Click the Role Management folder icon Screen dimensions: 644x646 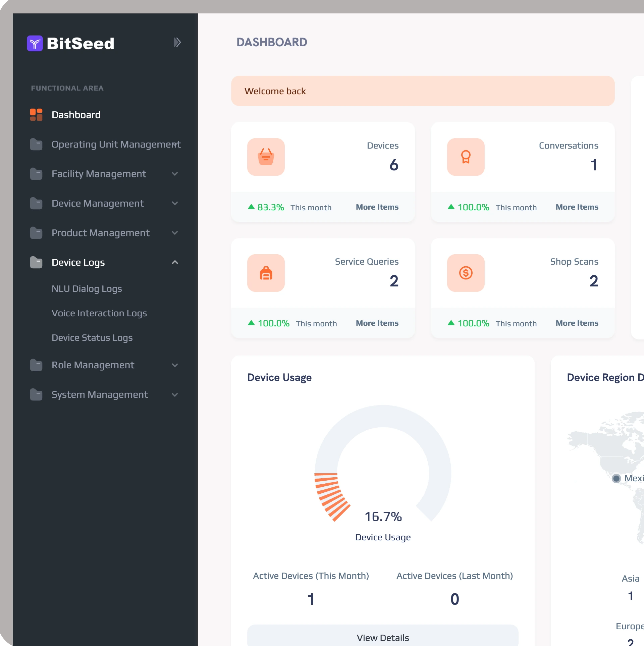coord(36,365)
